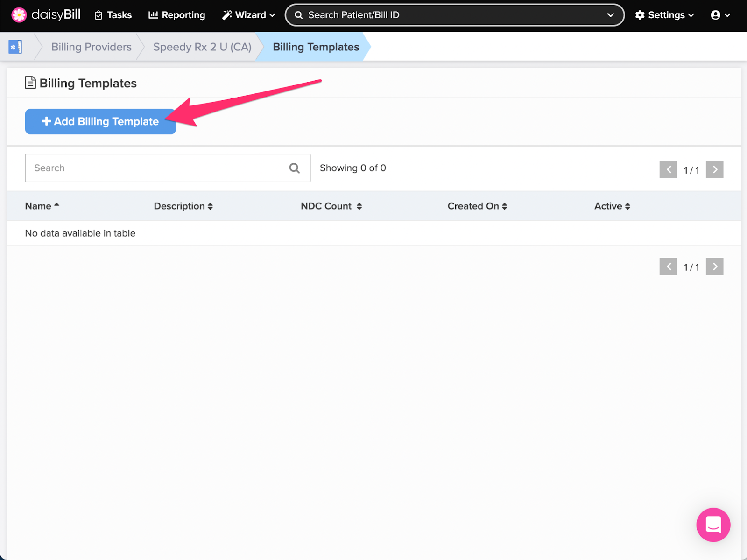
Task: Click the daisyBill flower logo
Action: [19, 15]
